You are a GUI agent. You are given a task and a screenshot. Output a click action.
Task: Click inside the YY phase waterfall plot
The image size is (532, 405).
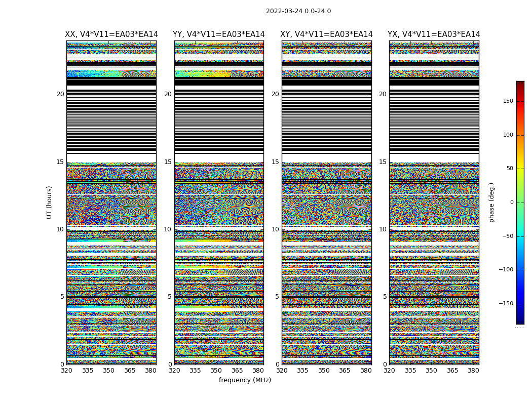click(219, 202)
